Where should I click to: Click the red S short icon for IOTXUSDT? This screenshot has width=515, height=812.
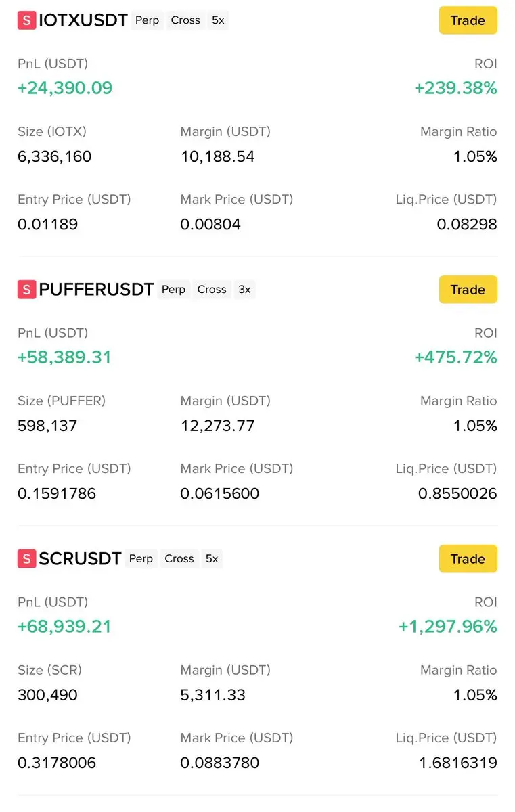point(26,20)
